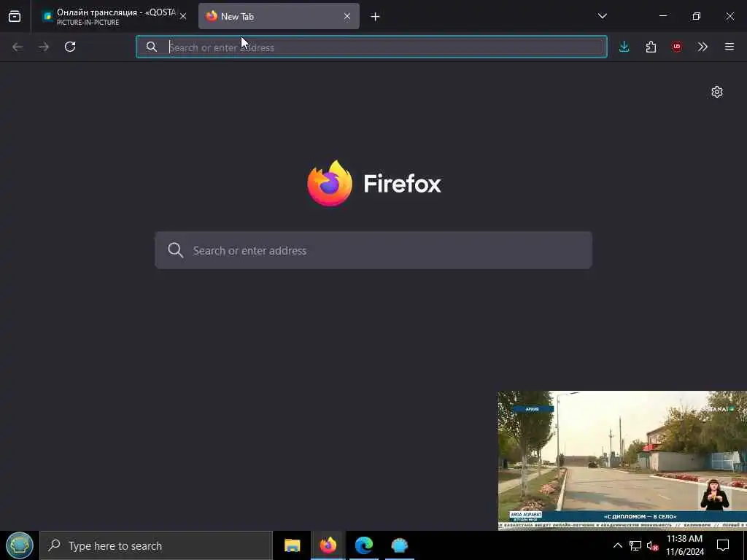The image size is (747, 560).
Task: Focus the center search or enter address box
Action: [x=373, y=251]
